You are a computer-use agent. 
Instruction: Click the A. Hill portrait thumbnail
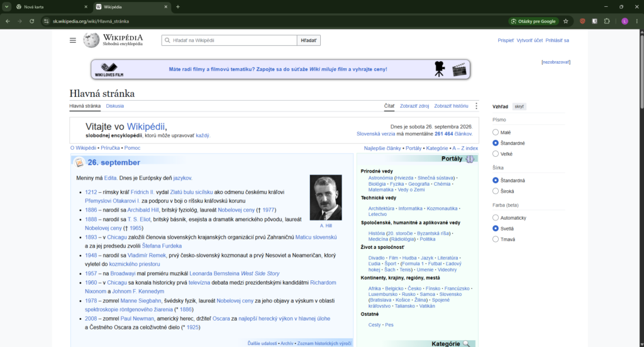pyautogui.click(x=326, y=197)
